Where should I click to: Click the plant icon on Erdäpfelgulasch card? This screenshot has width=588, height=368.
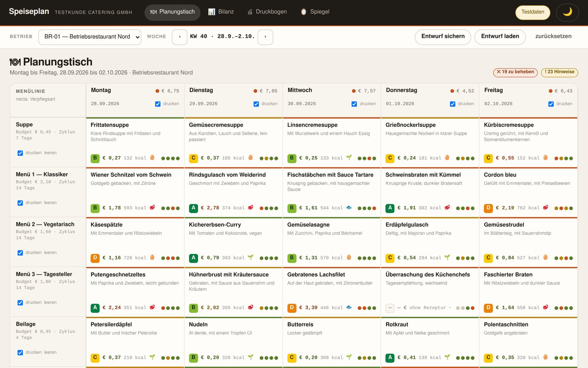pos(447,257)
